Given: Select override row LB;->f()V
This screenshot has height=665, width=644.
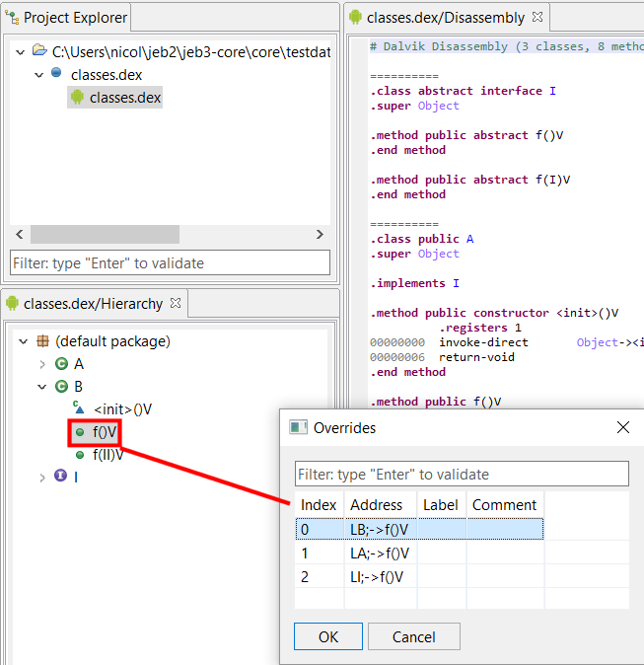Looking at the screenshot, I should pos(419,529).
